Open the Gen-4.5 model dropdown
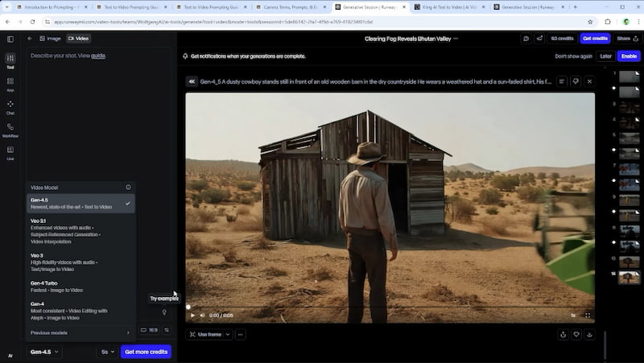644x363 pixels. point(45,352)
